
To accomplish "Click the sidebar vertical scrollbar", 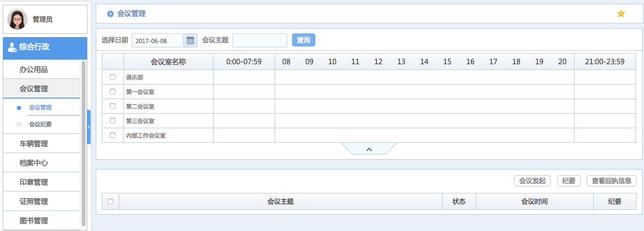I will (84, 141).
